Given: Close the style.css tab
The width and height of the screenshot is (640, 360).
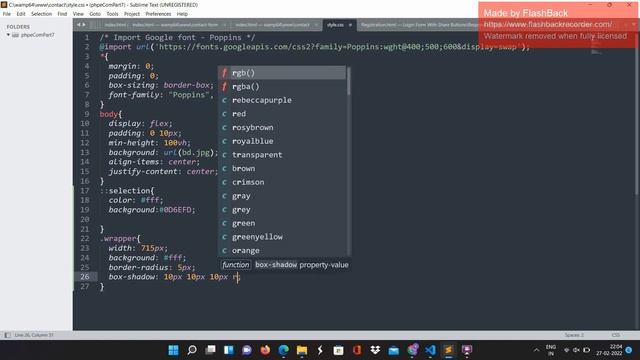Looking at the screenshot, I should pyautogui.click(x=350, y=25).
